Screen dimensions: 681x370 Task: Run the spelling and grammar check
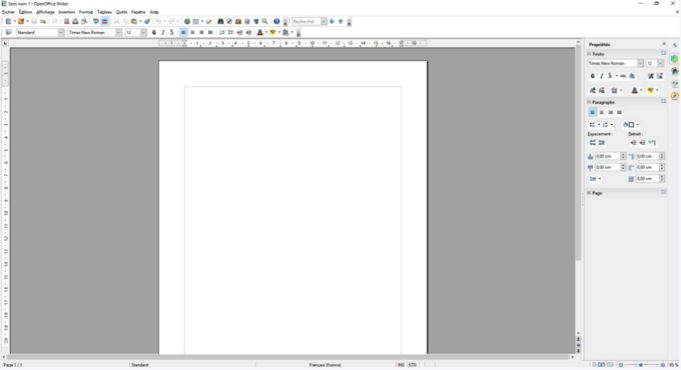click(x=96, y=21)
